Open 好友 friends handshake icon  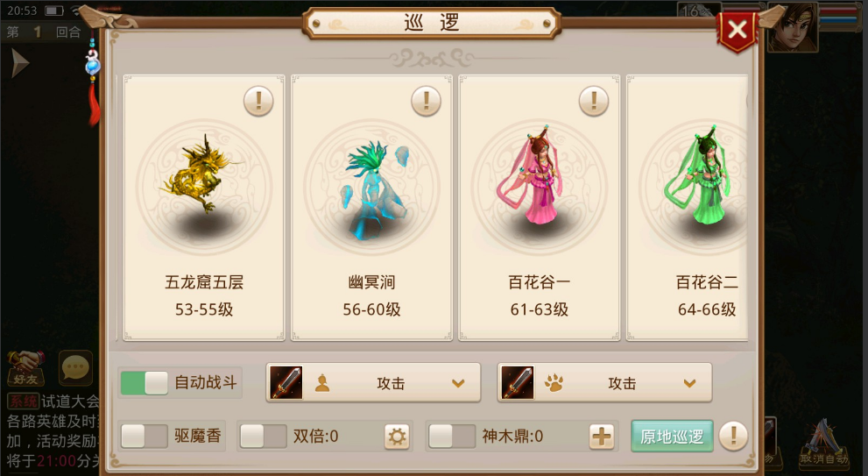[25, 367]
